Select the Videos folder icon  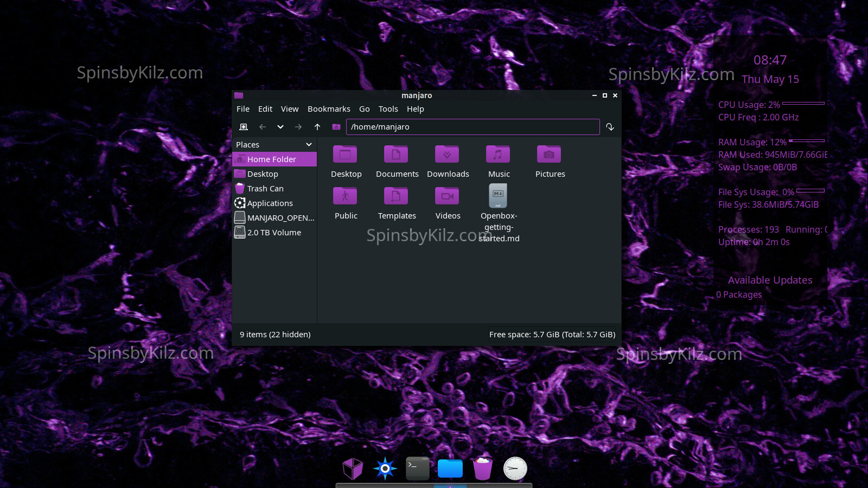447,196
